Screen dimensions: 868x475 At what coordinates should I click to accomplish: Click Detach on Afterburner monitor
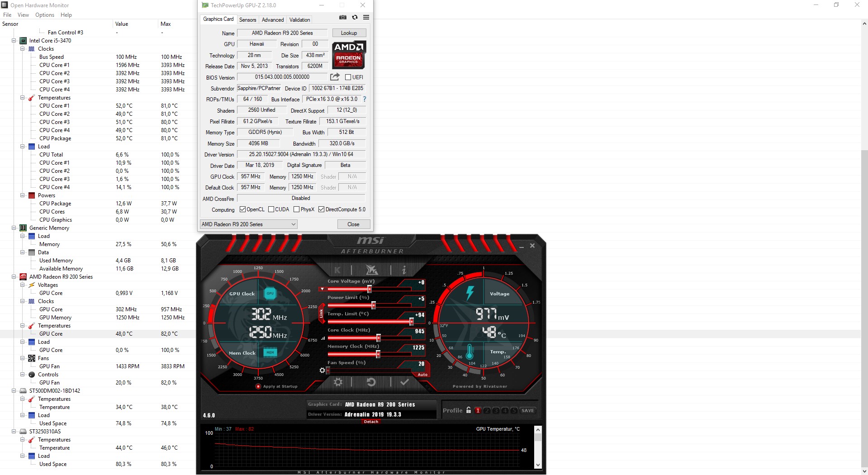371,422
